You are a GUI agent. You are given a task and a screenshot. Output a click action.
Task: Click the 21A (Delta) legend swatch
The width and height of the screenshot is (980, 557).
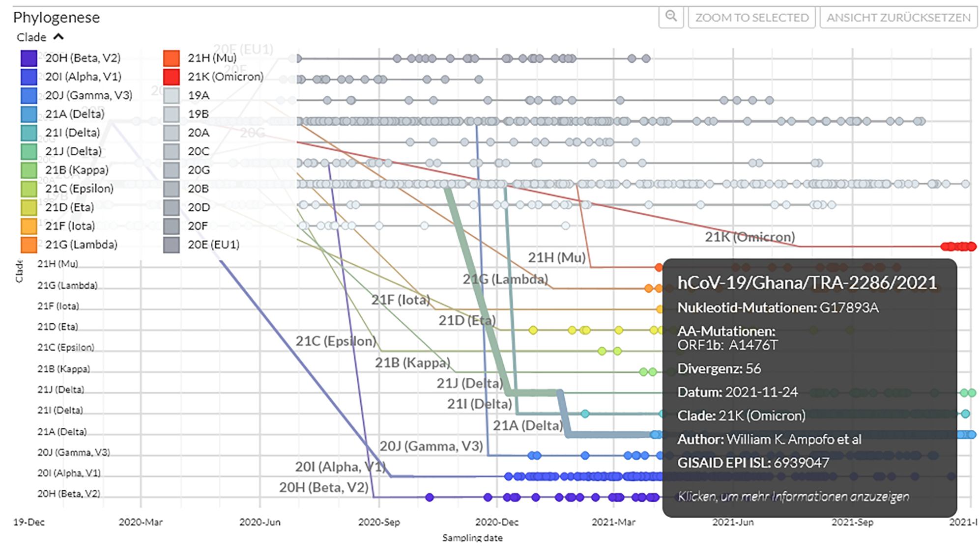(x=29, y=114)
